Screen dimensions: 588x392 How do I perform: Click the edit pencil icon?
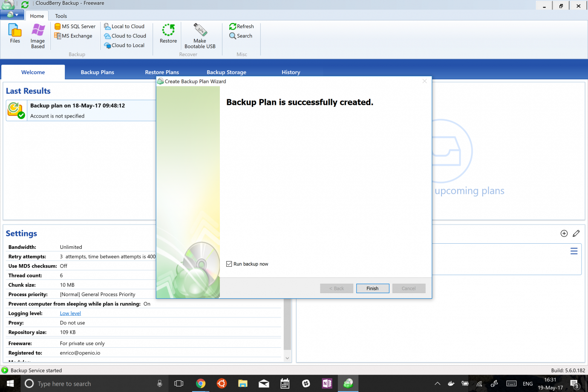click(x=576, y=233)
